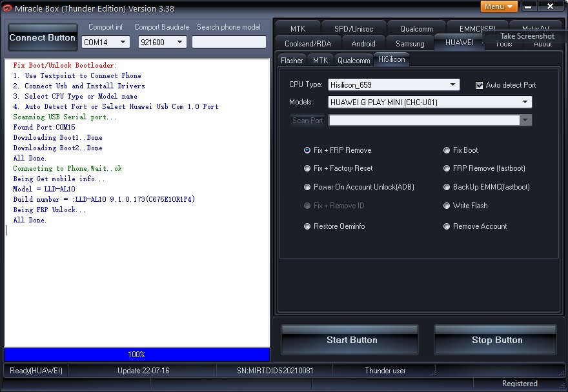The height and width of the screenshot is (392, 568).
Task: Open the Flasher sub-tab
Action: (292, 61)
